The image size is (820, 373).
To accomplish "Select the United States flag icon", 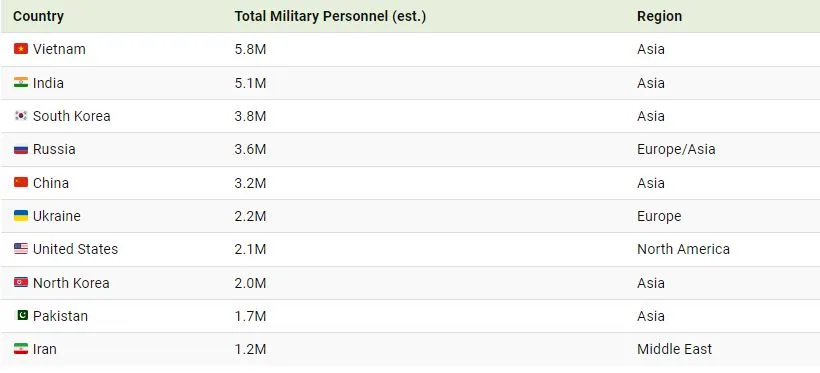I will click(21, 249).
